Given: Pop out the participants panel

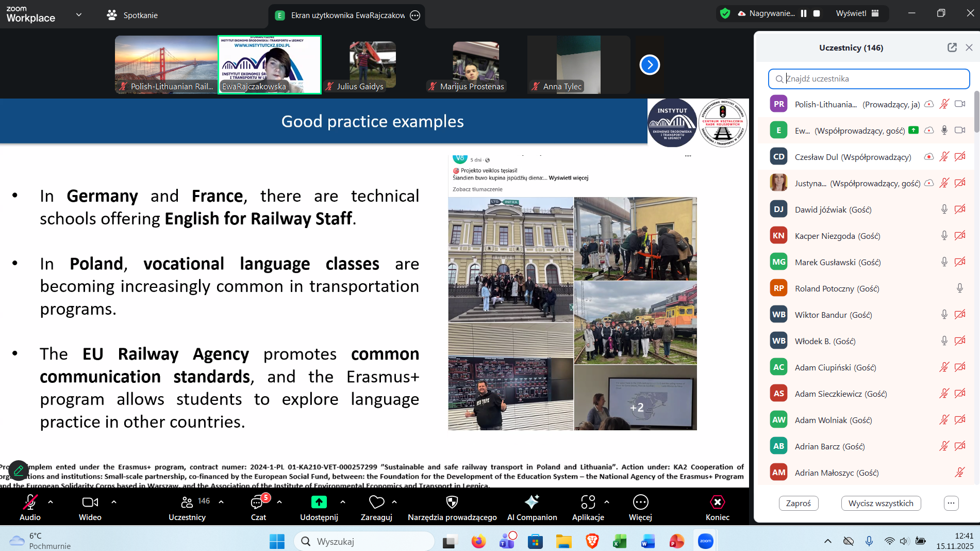Looking at the screenshot, I should coord(952,47).
